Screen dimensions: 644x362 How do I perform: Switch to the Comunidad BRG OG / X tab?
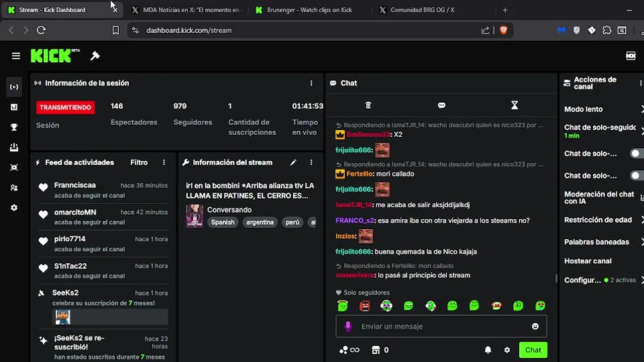[433, 10]
